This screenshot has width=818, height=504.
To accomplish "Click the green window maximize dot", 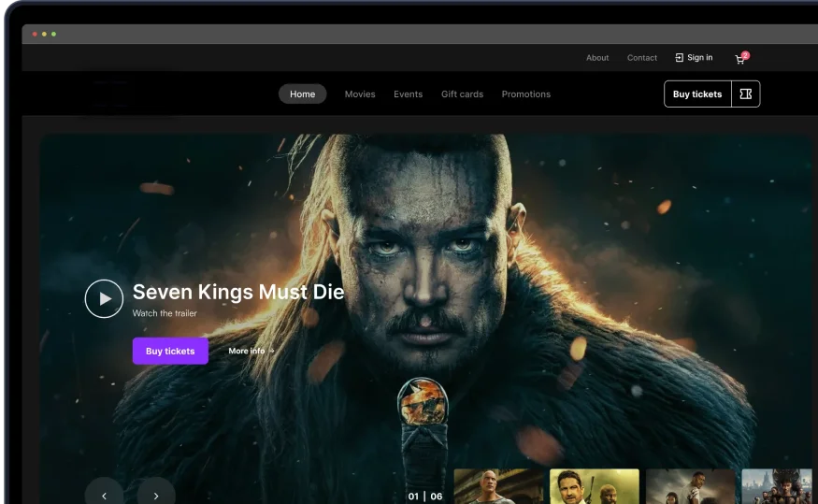I will (53, 34).
